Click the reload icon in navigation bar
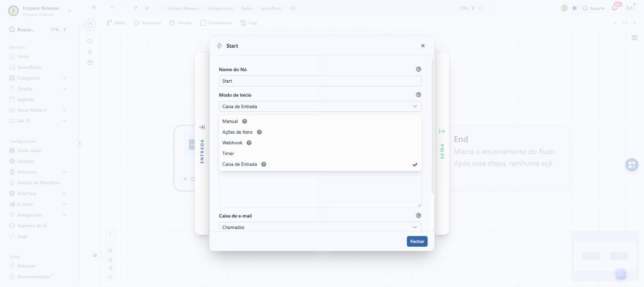The image size is (644, 287). click(136, 8)
